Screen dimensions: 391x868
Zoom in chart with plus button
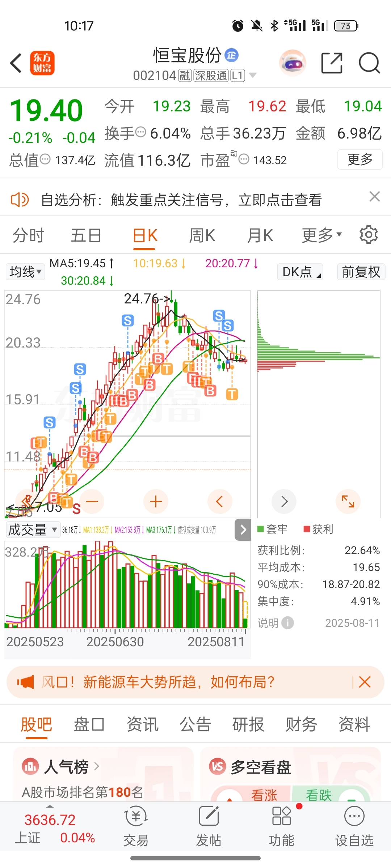tap(156, 501)
